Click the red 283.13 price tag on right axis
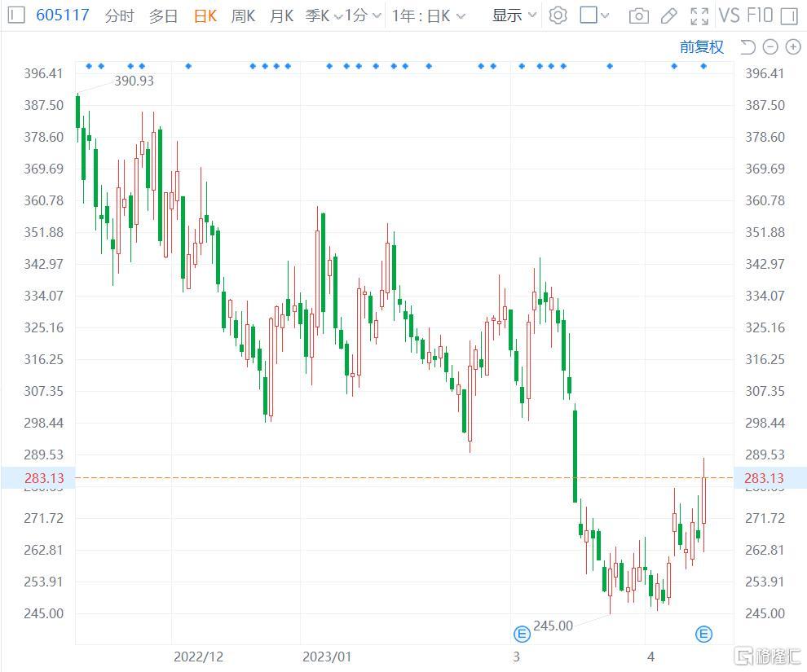The height and width of the screenshot is (672, 807). 765,478
